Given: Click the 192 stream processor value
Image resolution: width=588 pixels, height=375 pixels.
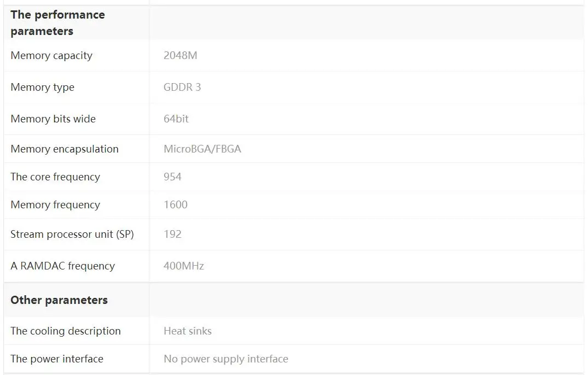Looking at the screenshot, I should [x=172, y=234].
